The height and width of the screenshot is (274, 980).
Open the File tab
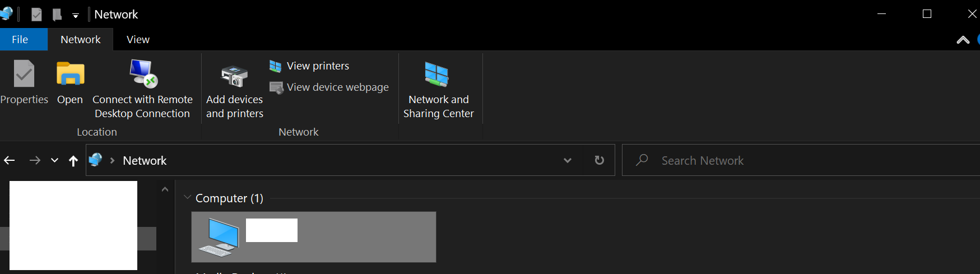pyautogui.click(x=20, y=40)
